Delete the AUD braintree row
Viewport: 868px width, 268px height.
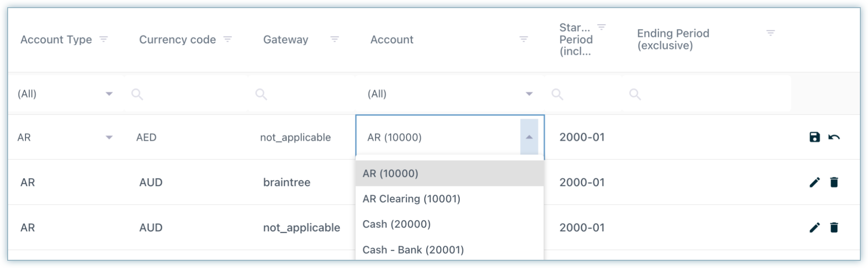(x=834, y=182)
